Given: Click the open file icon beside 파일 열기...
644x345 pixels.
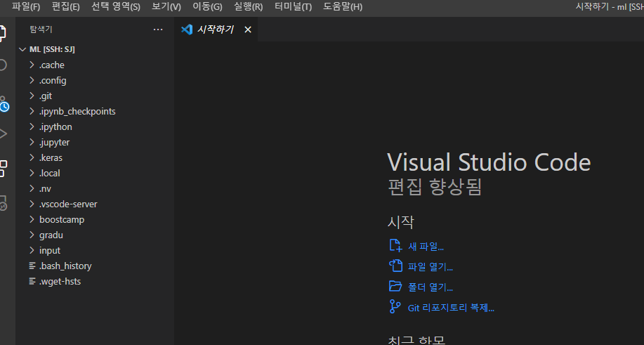Looking at the screenshot, I should pos(395,266).
